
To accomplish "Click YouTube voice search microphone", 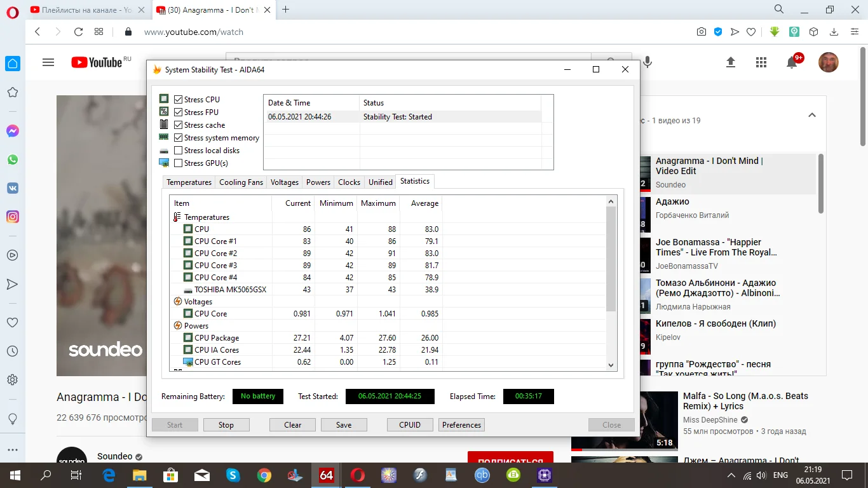I will (x=648, y=62).
